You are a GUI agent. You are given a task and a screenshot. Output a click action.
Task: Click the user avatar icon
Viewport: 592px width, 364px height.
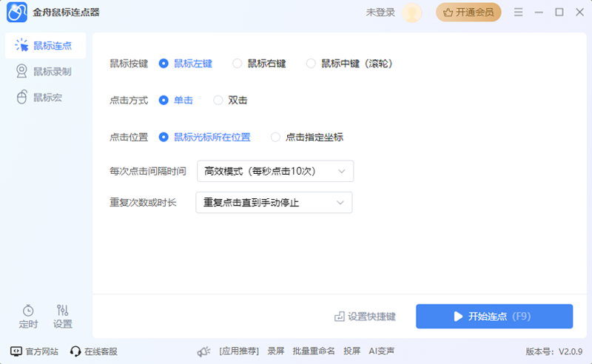[412, 13]
